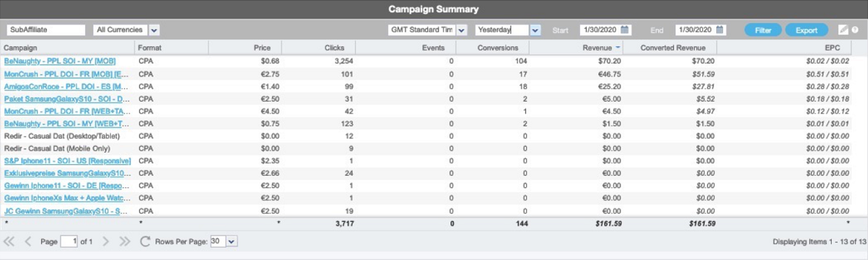Screen dimensions: 868x260
Task: Open the Start date calendar picker
Action: tap(625, 30)
